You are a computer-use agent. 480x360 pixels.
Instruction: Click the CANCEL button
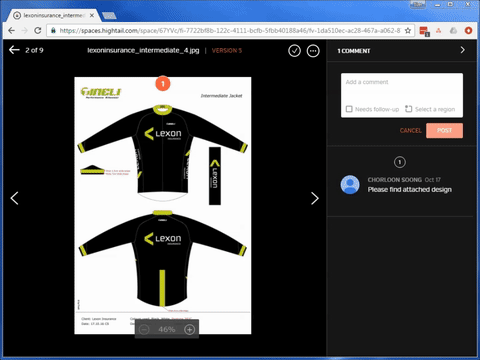click(411, 130)
